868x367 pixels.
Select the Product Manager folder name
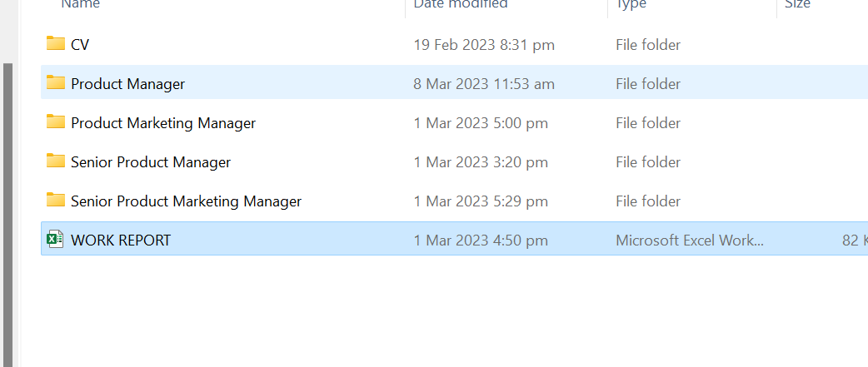pyautogui.click(x=128, y=84)
